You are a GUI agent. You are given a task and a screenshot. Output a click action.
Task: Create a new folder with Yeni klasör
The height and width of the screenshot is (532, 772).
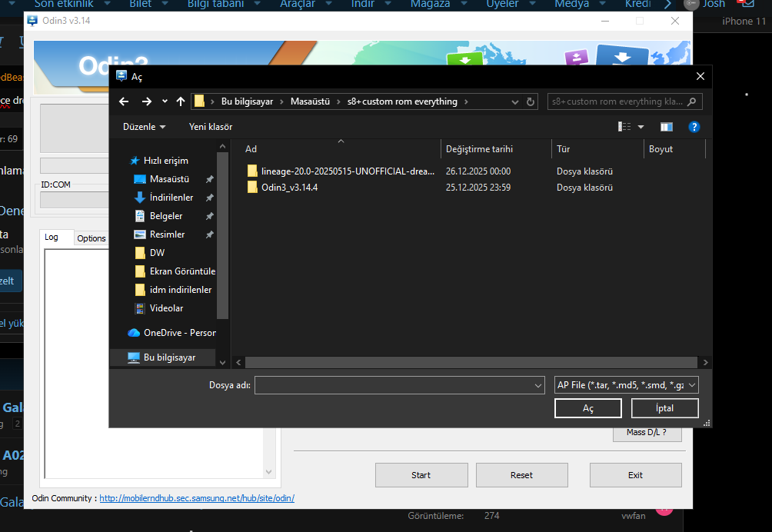[x=211, y=127]
